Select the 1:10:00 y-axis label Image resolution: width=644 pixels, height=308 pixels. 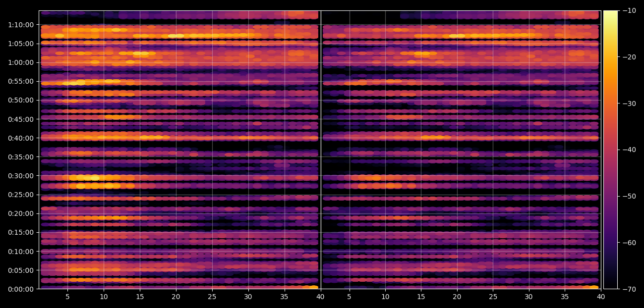[x=21, y=25]
